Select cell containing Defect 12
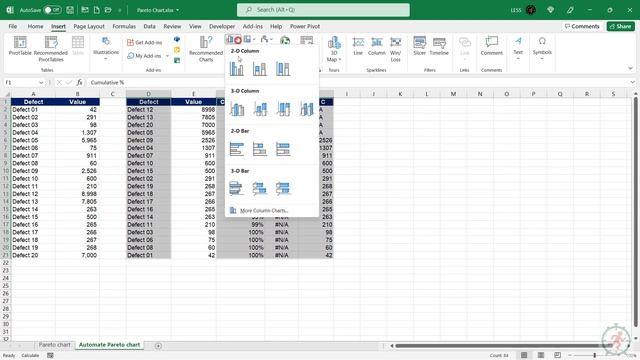 click(x=149, y=109)
